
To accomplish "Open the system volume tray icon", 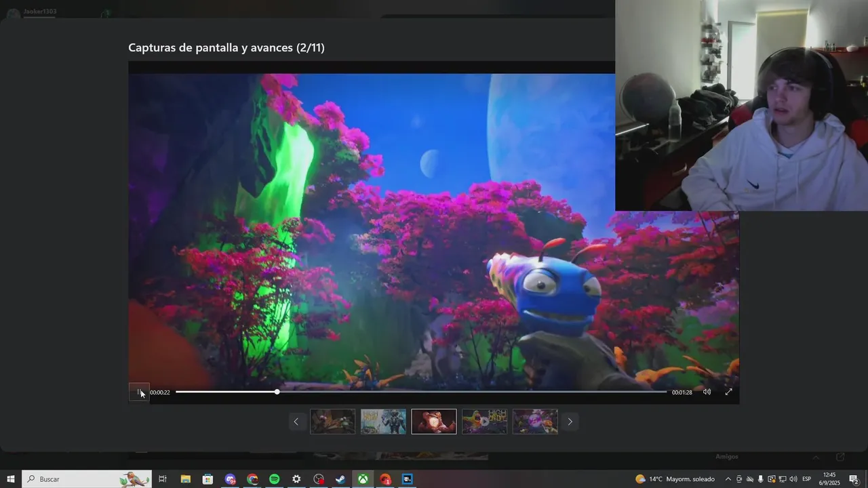I will coord(793,479).
